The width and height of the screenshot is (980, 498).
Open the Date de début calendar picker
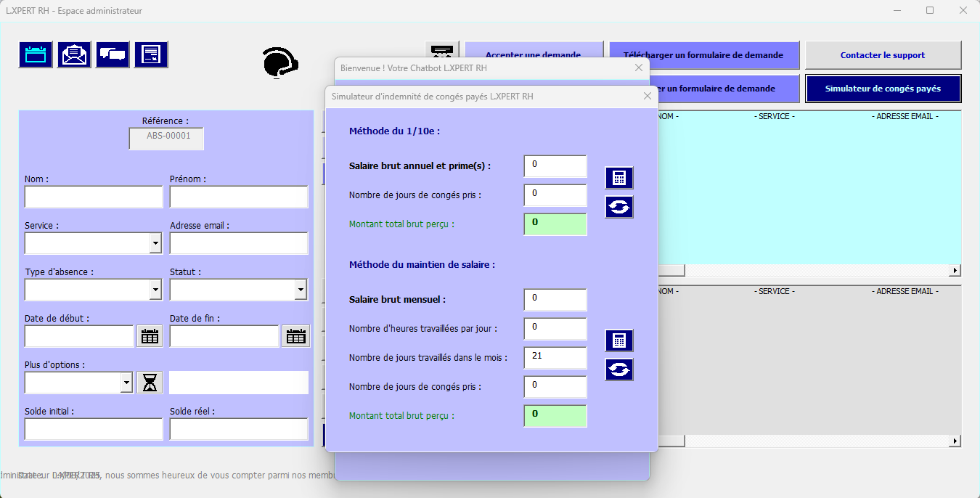[x=150, y=336]
